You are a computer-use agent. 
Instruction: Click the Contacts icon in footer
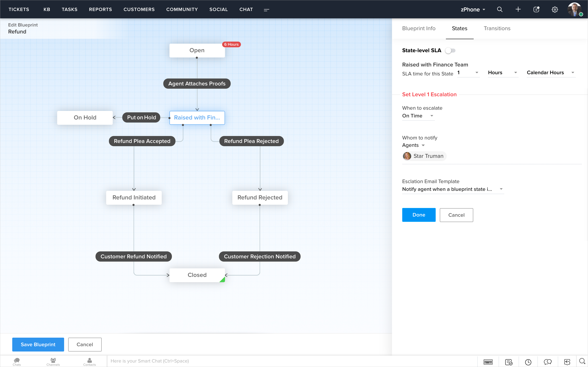tap(89, 361)
